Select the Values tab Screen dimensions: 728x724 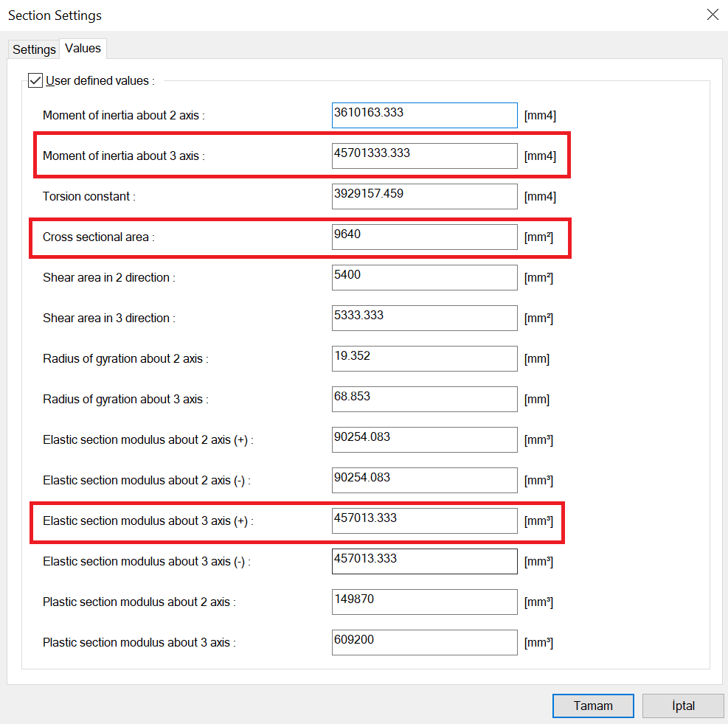[x=83, y=48]
